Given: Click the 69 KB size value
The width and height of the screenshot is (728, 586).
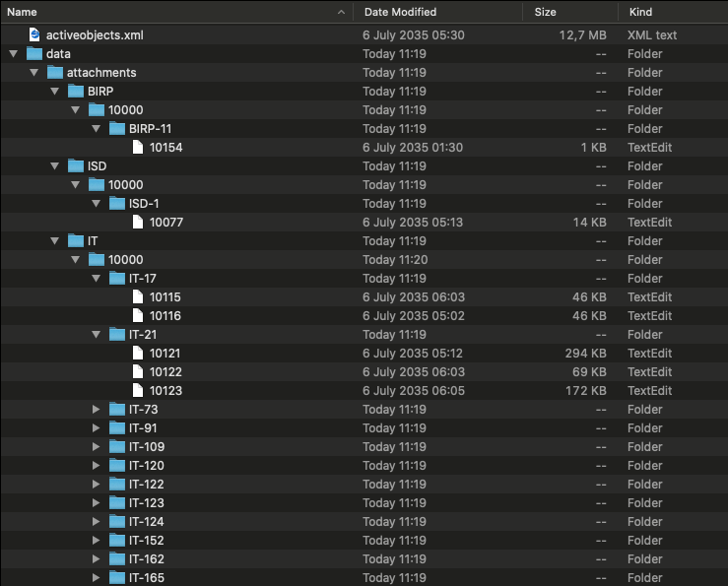Looking at the screenshot, I should pyautogui.click(x=589, y=372).
